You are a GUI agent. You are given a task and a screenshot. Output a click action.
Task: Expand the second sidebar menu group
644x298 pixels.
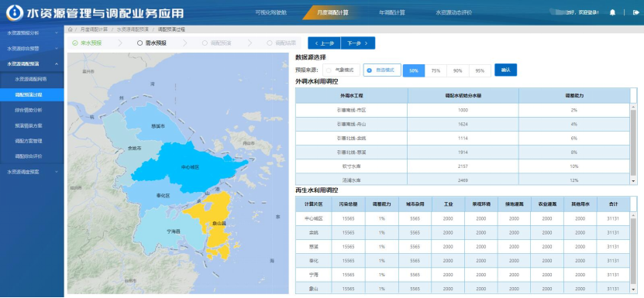(x=32, y=49)
